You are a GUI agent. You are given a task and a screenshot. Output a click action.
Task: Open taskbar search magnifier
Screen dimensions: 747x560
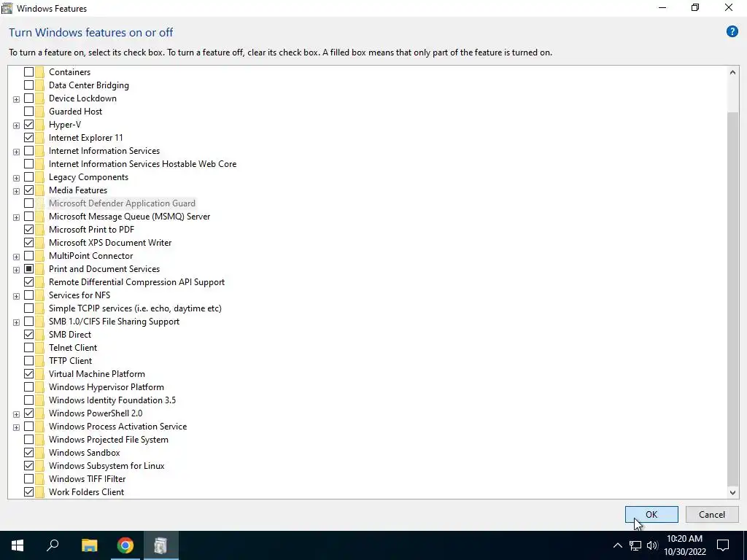[53, 545]
